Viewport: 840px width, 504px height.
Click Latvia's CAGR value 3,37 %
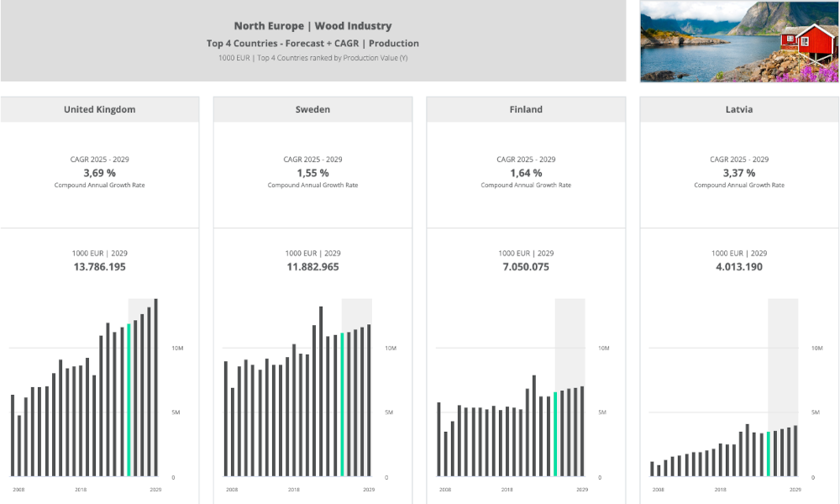(739, 173)
